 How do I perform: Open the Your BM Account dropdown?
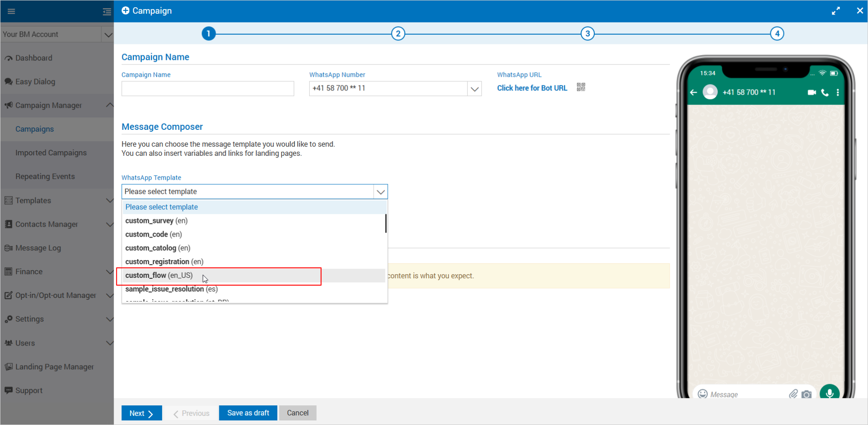(x=108, y=35)
